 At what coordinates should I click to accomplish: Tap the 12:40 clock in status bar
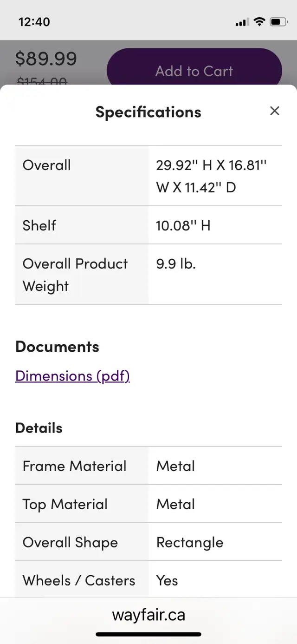point(34,22)
